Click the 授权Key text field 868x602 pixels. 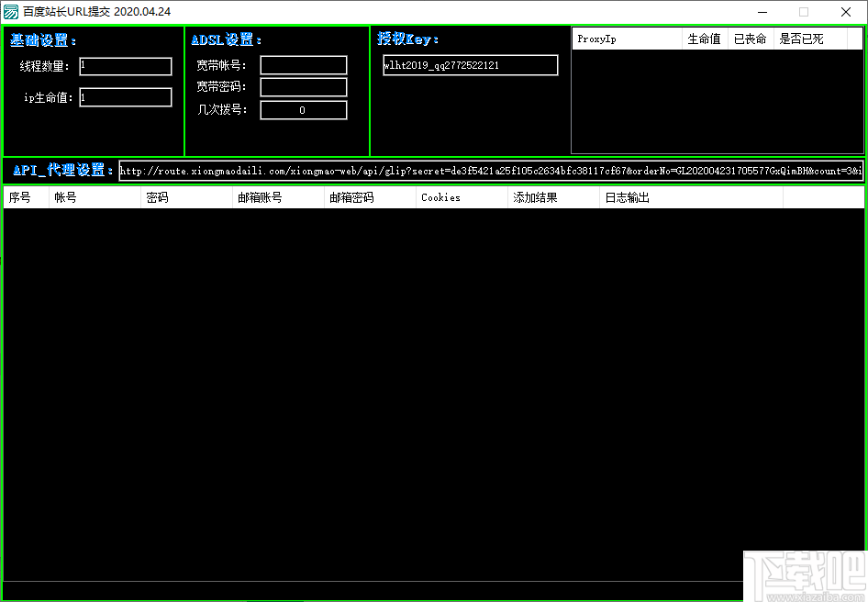[471, 65]
